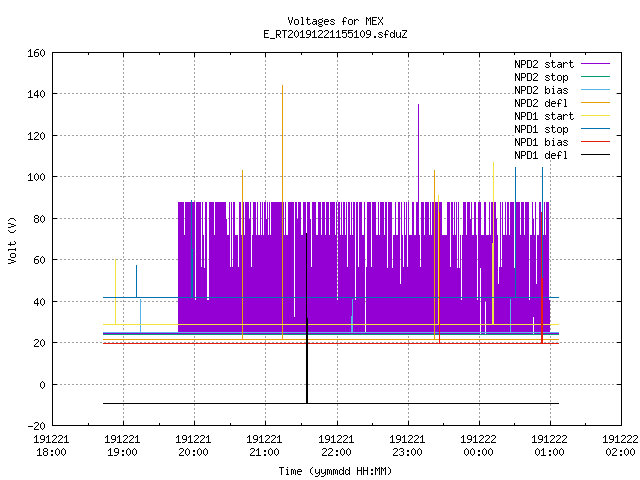Viewport: 640px width, 480px height.
Task: Select the file name E_RT20191221155109.sfduZ
Action: (x=335, y=34)
